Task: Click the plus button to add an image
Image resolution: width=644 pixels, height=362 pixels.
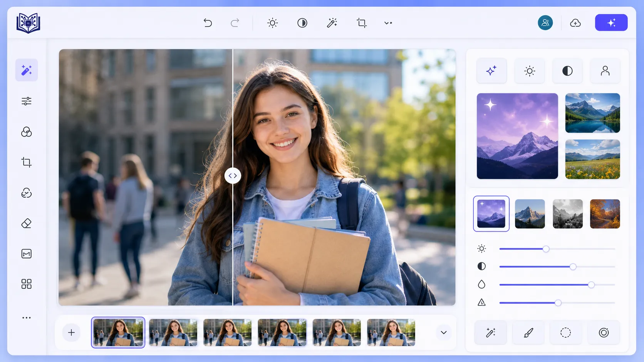Action: pyautogui.click(x=71, y=333)
